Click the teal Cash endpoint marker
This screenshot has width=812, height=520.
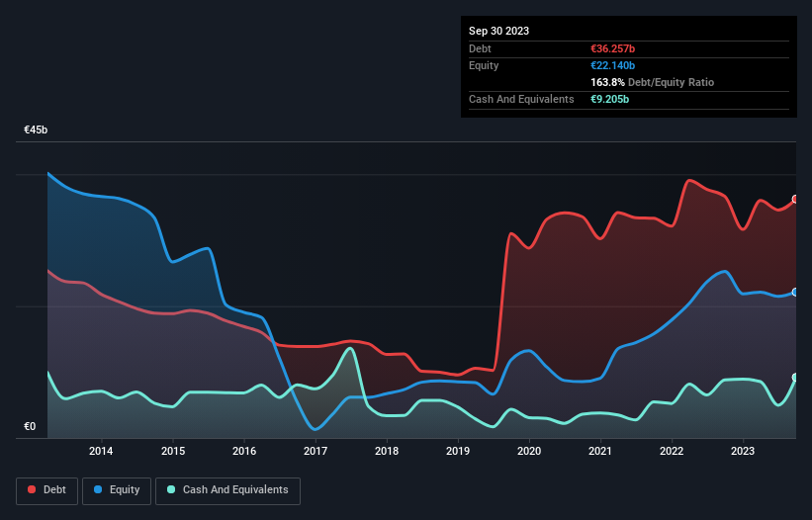(x=795, y=378)
